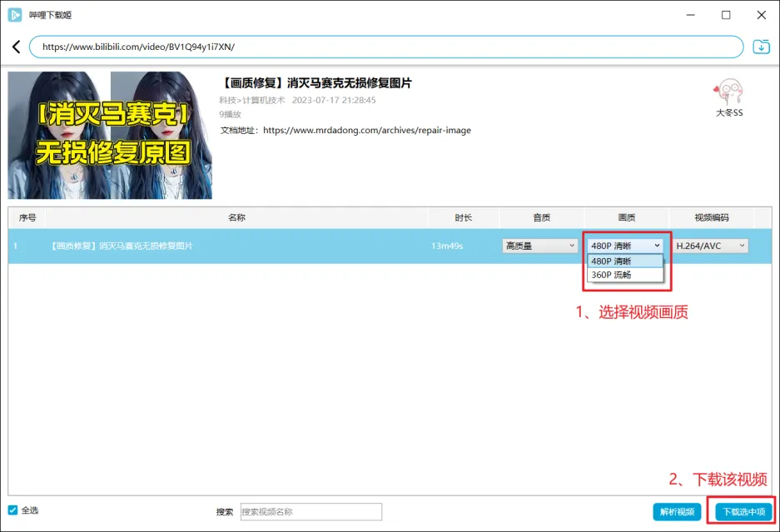Viewport: 780px width, 532px height.
Task: Select the video row in list
Action: click(250, 246)
